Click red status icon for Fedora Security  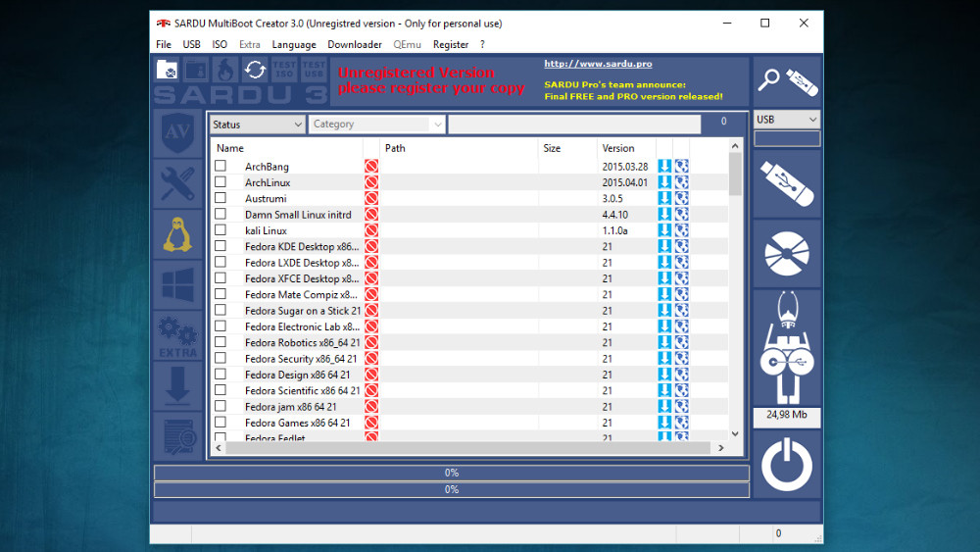(x=371, y=359)
